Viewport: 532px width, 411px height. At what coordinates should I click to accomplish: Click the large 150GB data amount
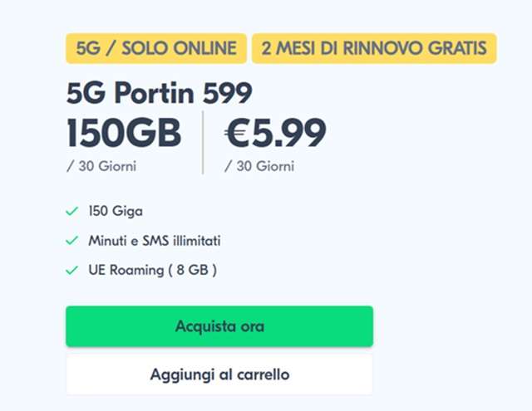click(123, 133)
